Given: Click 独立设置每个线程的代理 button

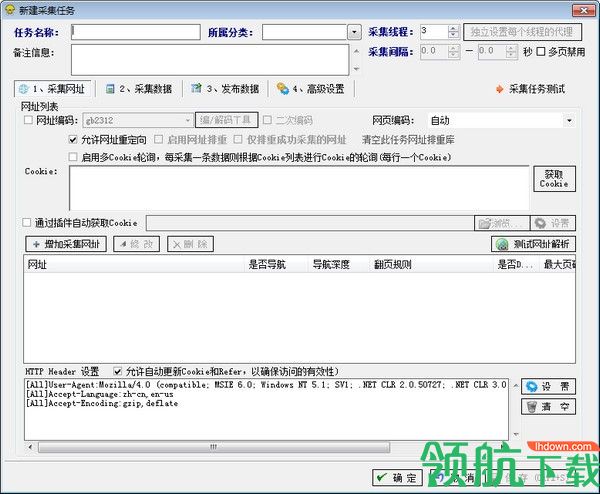Looking at the screenshot, I should pyautogui.click(x=522, y=32).
